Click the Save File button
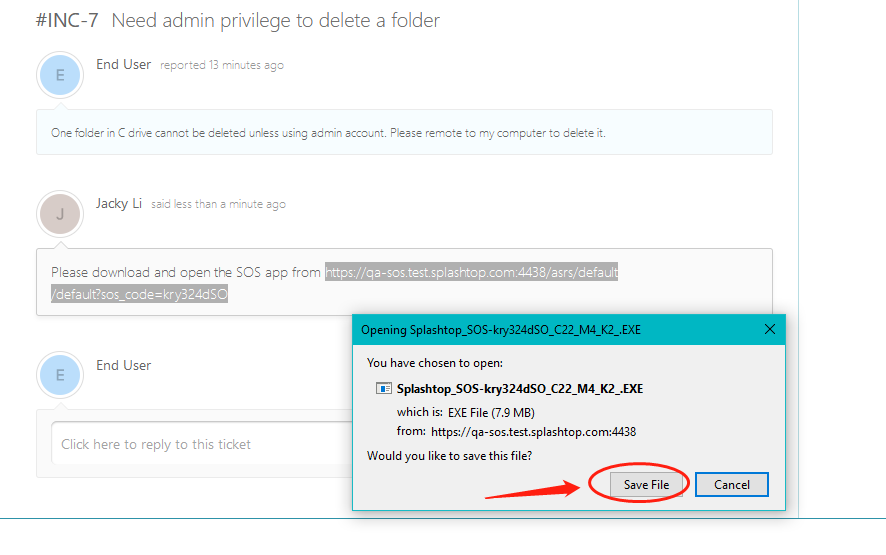This screenshot has width=886, height=555. coord(646,485)
